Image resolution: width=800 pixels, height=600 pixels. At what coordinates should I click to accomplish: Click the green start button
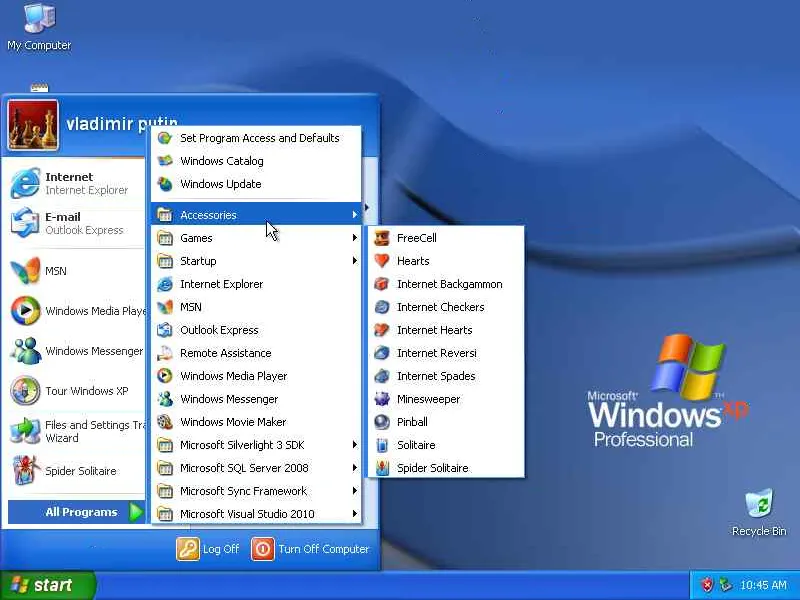[47, 585]
